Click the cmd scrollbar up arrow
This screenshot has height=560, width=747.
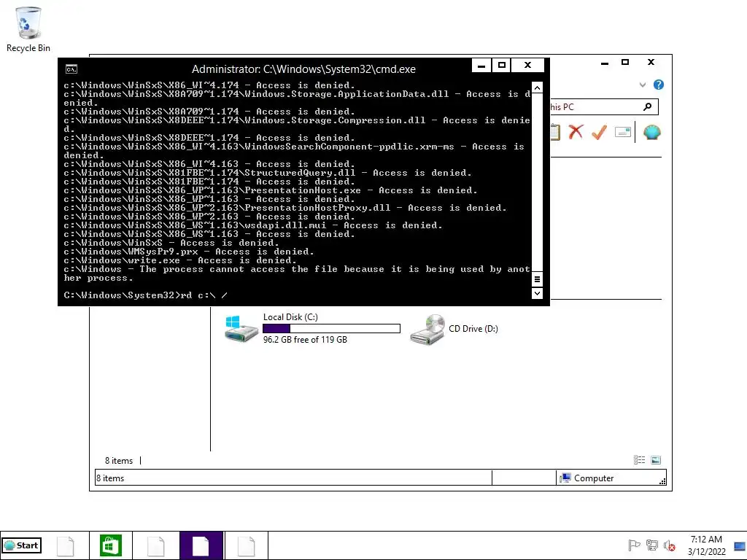[x=537, y=87]
